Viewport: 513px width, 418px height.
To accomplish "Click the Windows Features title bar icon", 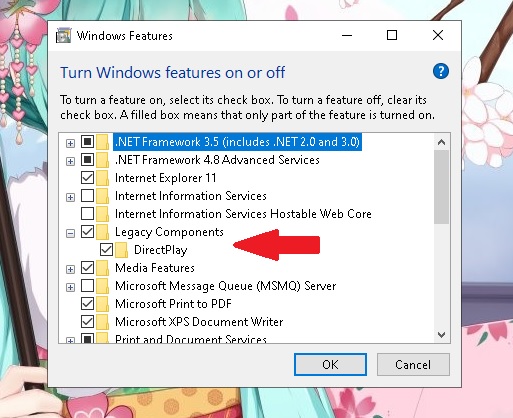I will tap(63, 35).
